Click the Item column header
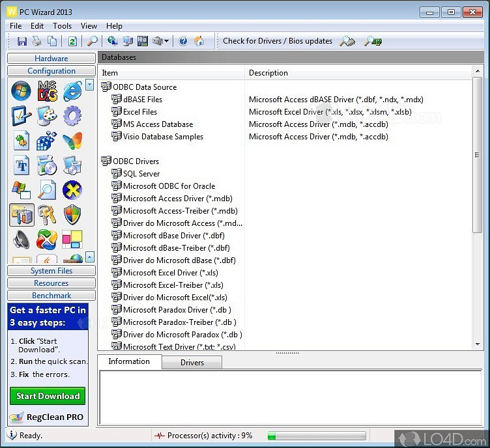 (x=171, y=73)
